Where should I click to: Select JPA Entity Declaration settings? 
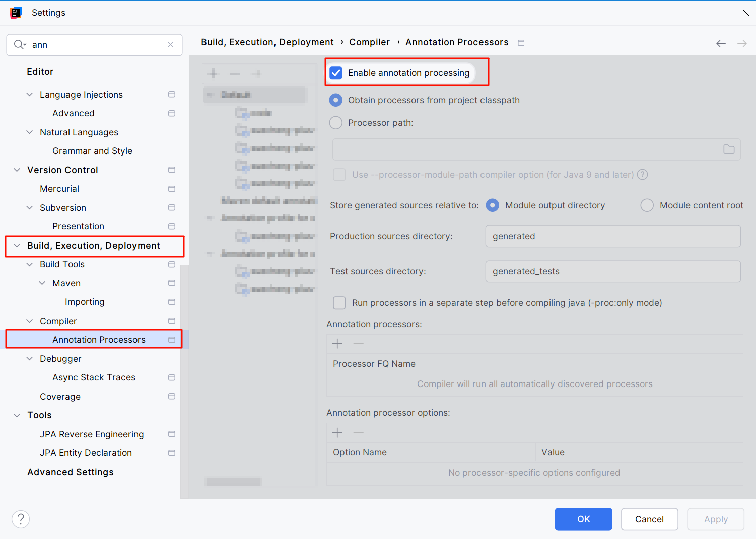coord(86,453)
